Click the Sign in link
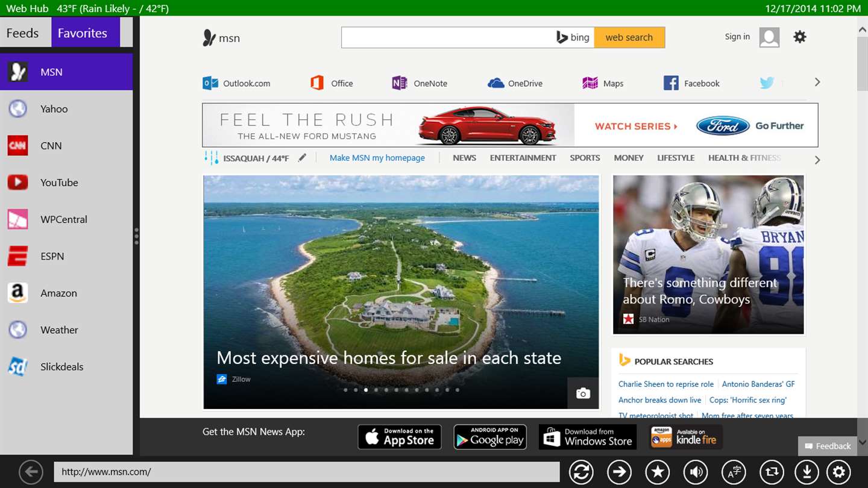This screenshot has height=488, width=868. click(737, 37)
